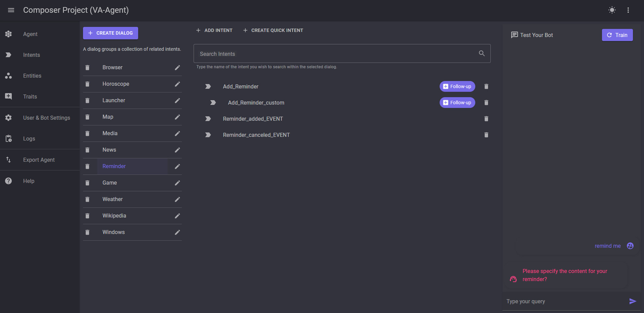Open the hamburger menu next to the title
The height and width of the screenshot is (313, 644).
tap(11, 10)
